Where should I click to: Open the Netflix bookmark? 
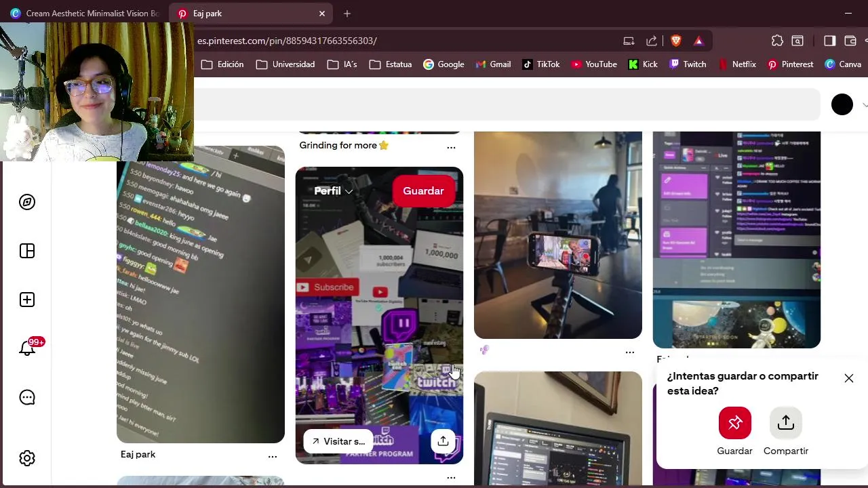736,64
